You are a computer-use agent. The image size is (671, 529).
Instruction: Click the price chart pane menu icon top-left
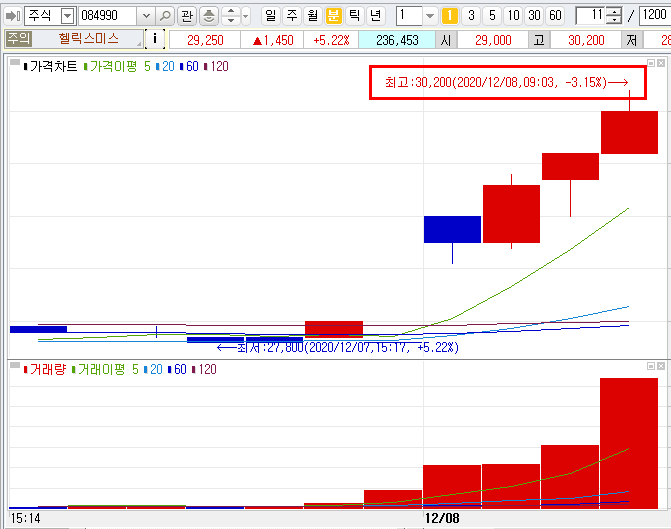(x=15, y=62)
